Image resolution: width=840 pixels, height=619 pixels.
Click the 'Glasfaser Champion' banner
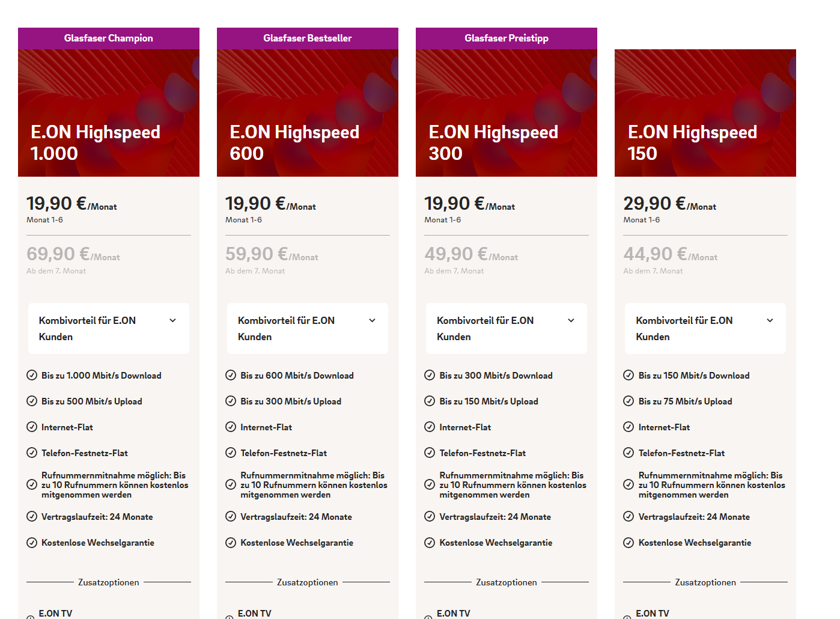click(109, 38)
